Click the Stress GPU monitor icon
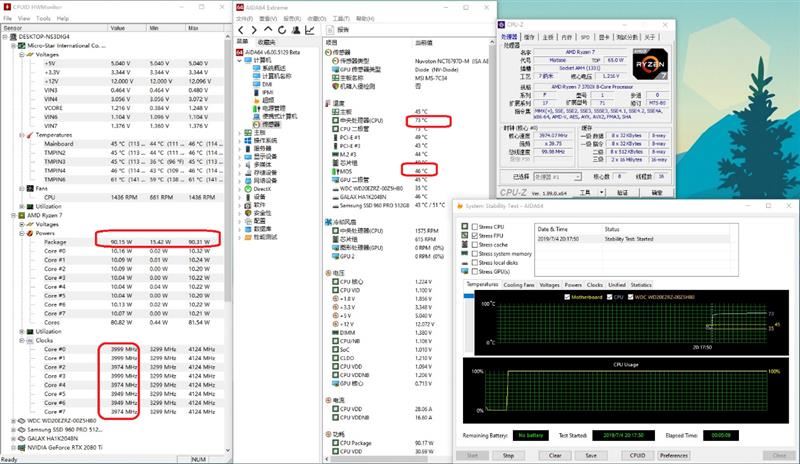800x464 pixels. [465, 271]
